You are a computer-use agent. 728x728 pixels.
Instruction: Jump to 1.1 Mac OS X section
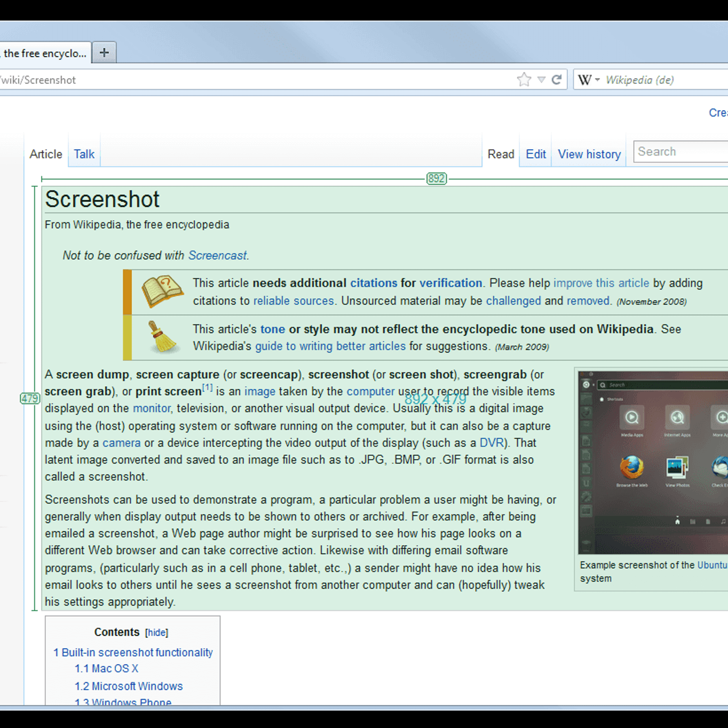pos(106,669)
